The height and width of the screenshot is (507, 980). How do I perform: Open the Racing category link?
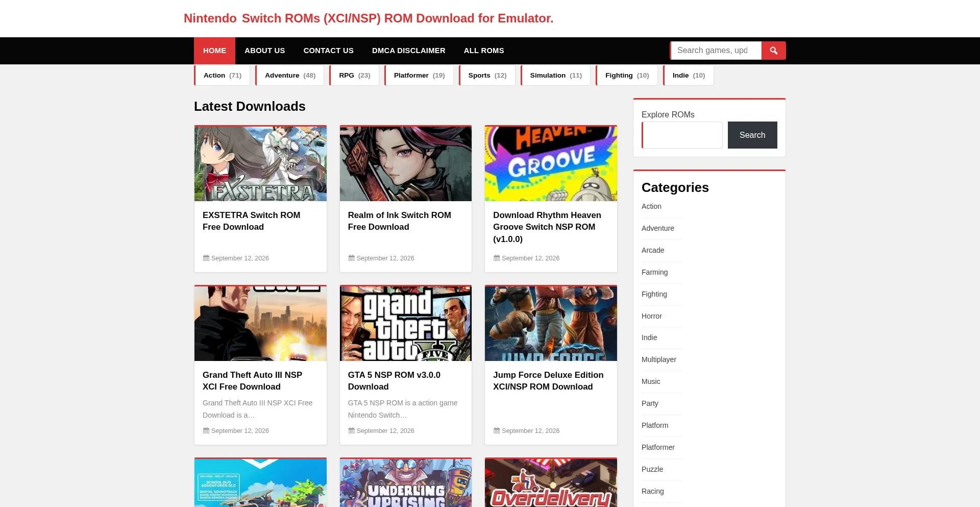coord(653,491)
